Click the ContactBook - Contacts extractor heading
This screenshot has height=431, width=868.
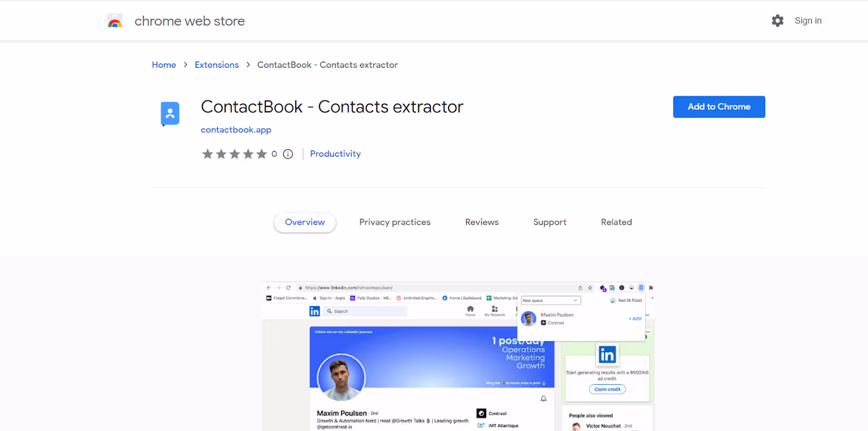pos(332,107)
